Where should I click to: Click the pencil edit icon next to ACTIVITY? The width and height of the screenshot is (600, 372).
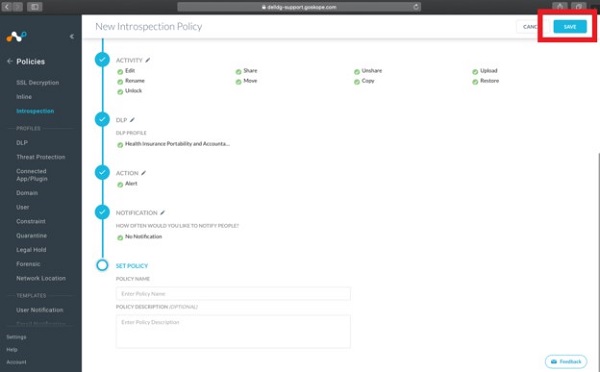(x=148, y=60)
